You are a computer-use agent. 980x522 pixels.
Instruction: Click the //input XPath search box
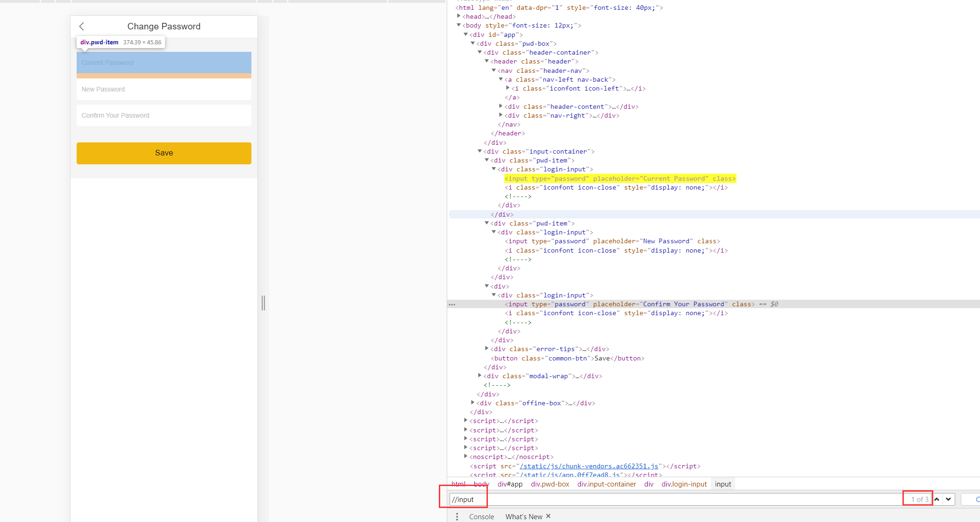(x=673, y=500)
